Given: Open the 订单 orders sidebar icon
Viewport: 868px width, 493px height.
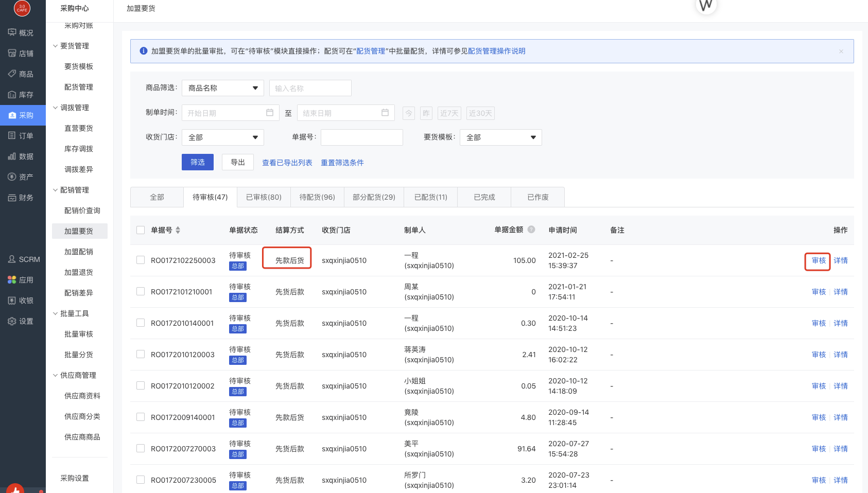Looking at the screenshot, I should pos(12,135).
